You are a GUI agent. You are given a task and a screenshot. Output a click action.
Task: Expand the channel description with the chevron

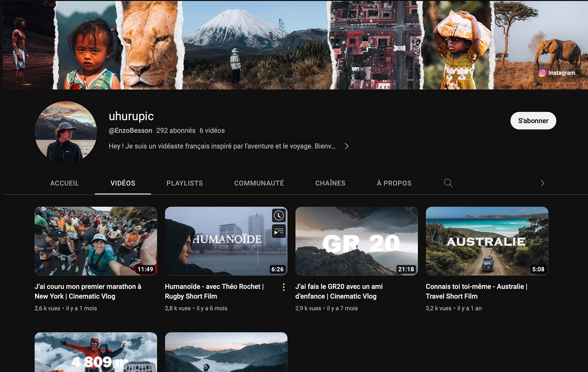click(346, 146)
